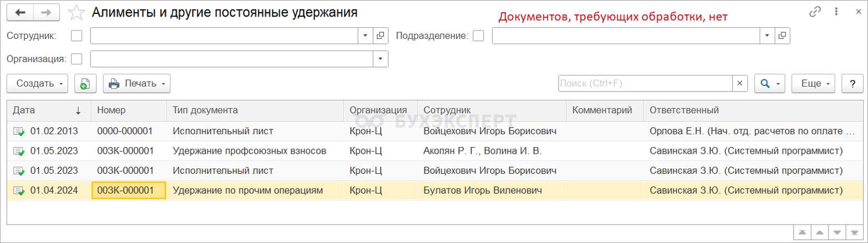Open the Сотрудник selection window icon
Image resolution: width=868 pixels, height=243 pixels.
click(380, 36)
